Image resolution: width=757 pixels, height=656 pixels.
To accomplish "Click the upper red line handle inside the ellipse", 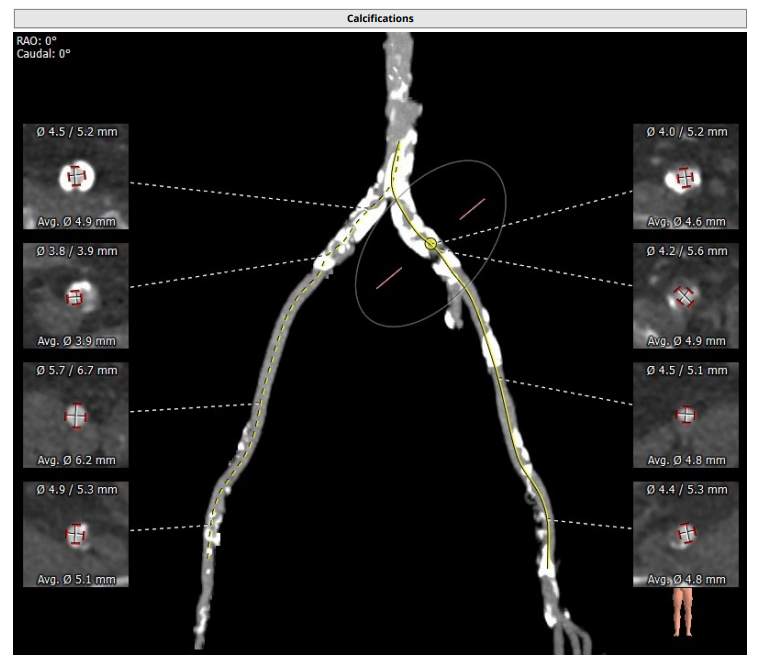I will (473, 208).
